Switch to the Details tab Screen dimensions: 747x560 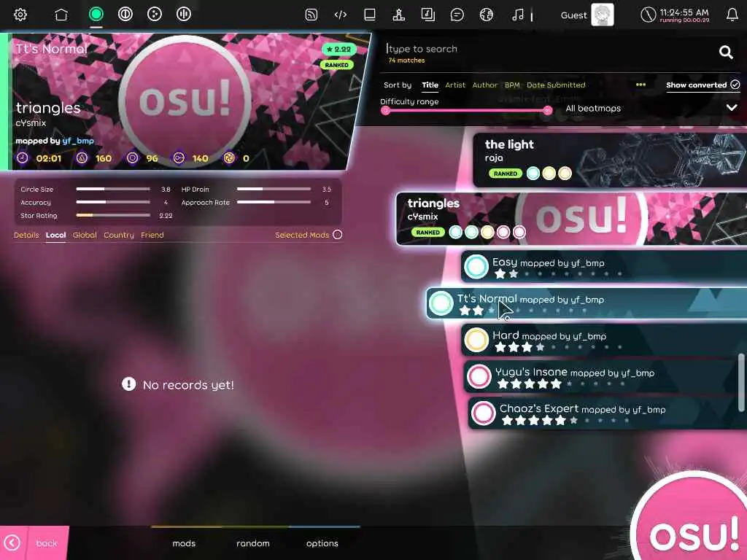coord(26,235)
